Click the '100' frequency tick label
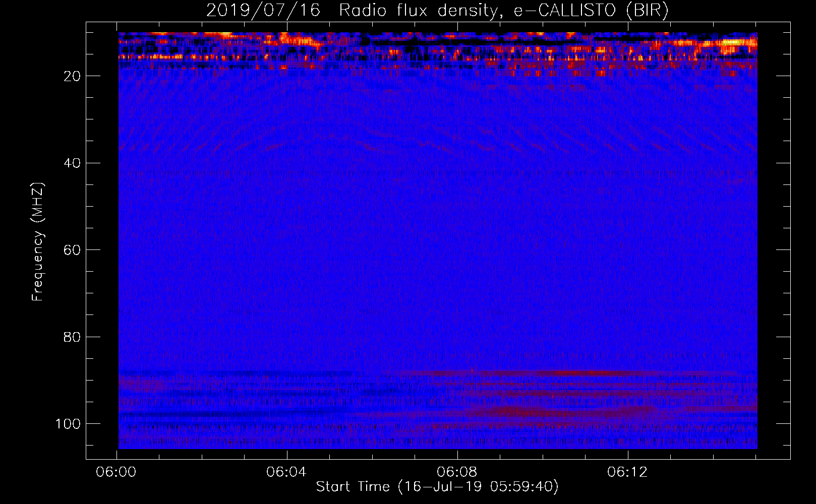The height and width of the screenshot is (504, 816). (x=68, y=424)
